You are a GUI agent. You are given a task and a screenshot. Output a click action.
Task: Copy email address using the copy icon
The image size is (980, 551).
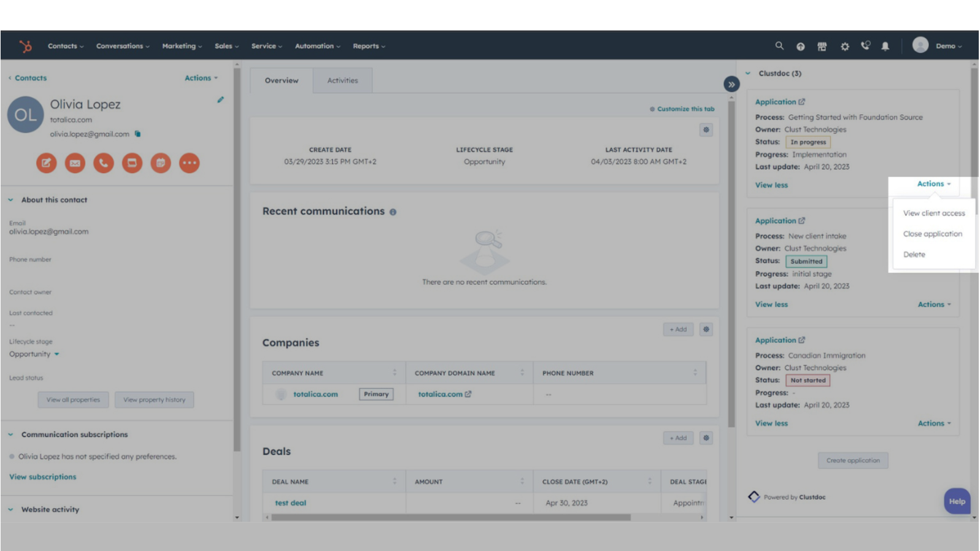[137, 134]
